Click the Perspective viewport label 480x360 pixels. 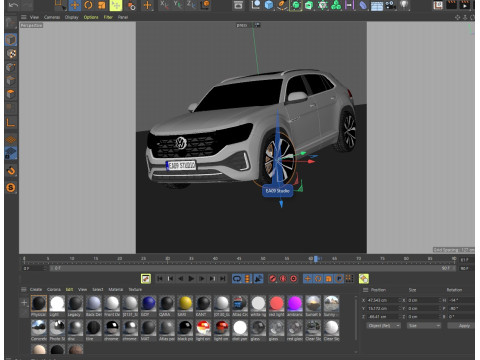tap(31, 25)
